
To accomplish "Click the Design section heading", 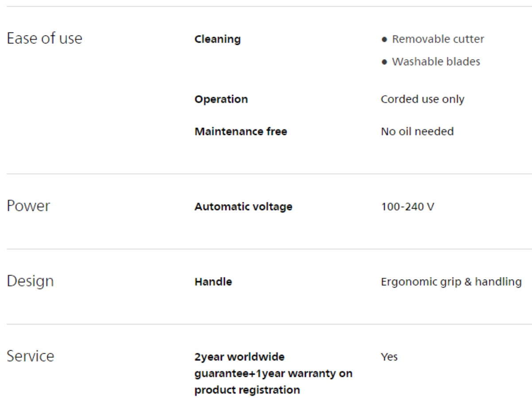I will [30, 281].
